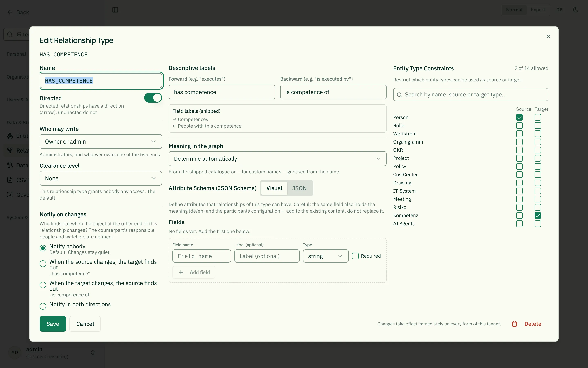Click the back arrow icon
The height and width of the screenshot is (368, 588).
click(10, 12)
